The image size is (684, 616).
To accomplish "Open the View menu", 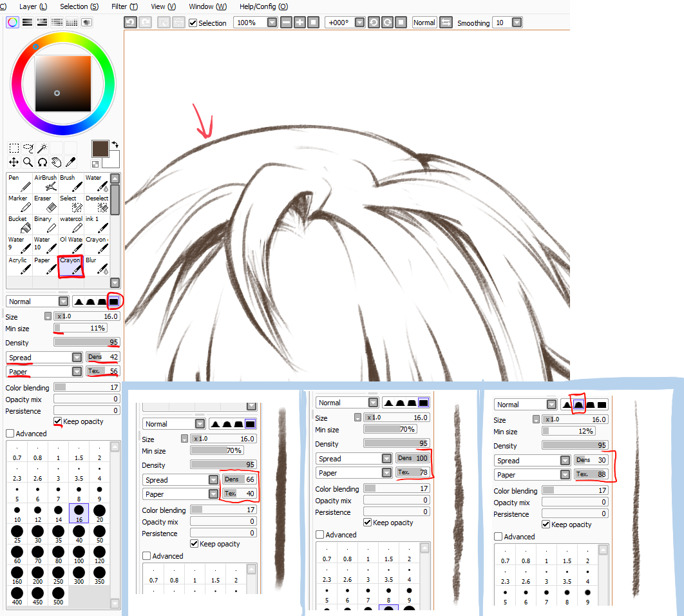I will point(163,6).
